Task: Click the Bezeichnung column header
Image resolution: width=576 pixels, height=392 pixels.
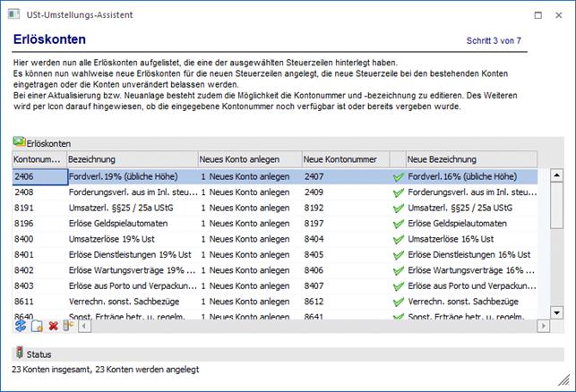Action: point(130,158)
